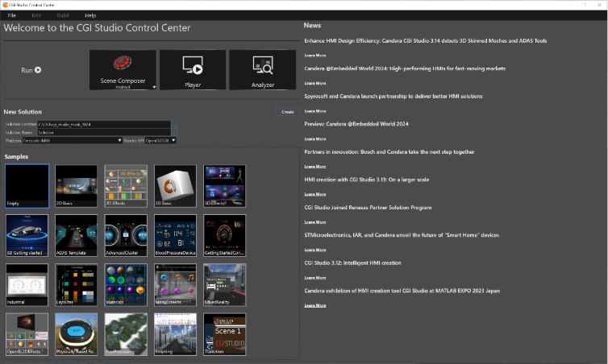Viewport: 608px width, 364px height.
Task: Click the Run play icon
Action: point(38,70)
